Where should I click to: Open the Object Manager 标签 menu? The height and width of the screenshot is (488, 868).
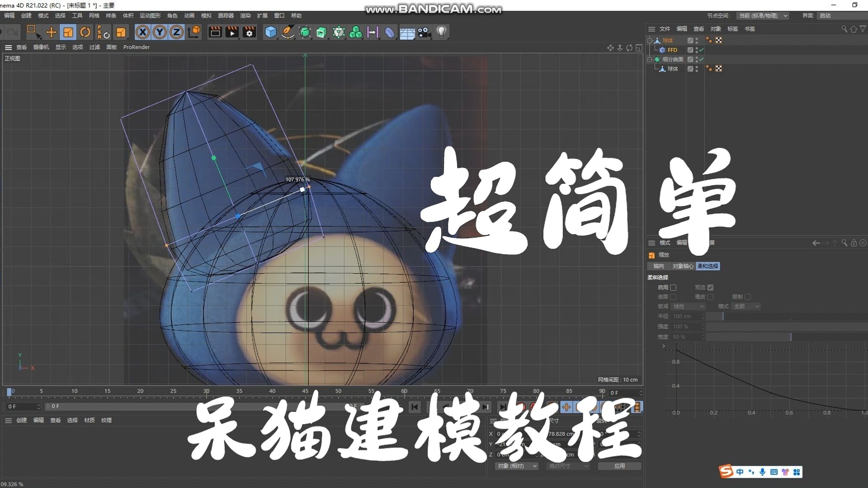tap(732, 28)
